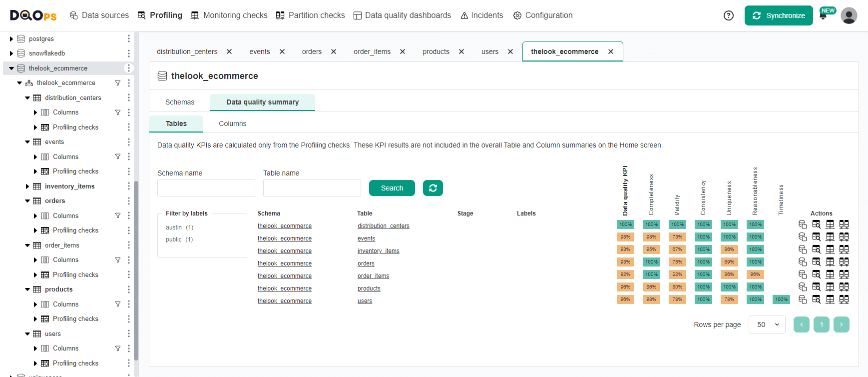Filter columns under distribution_centers
868x377 pixels.
pyautogui.click(x=118, y=112)
